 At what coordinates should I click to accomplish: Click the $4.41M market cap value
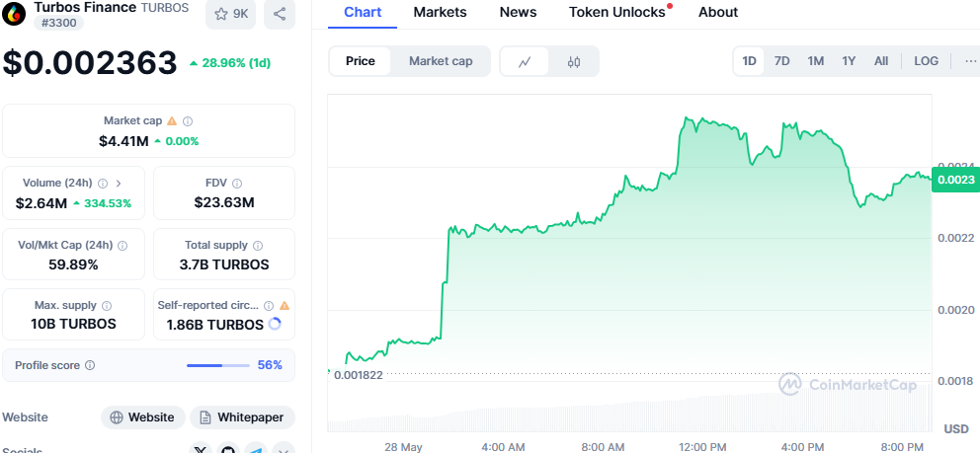tap(123, 141)
